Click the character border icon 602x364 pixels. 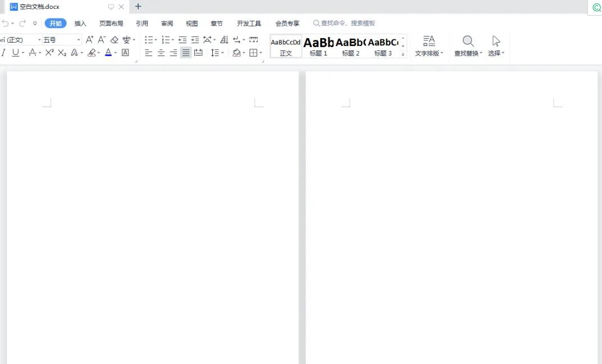click(125, 53)
